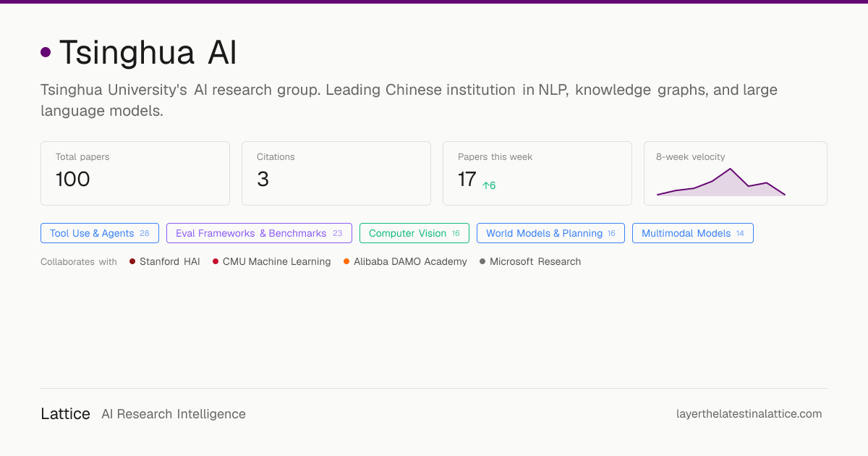Select World Models & Planning tag
The width and height of the screenshot is (868, 456).
click(x=550, y=233)
